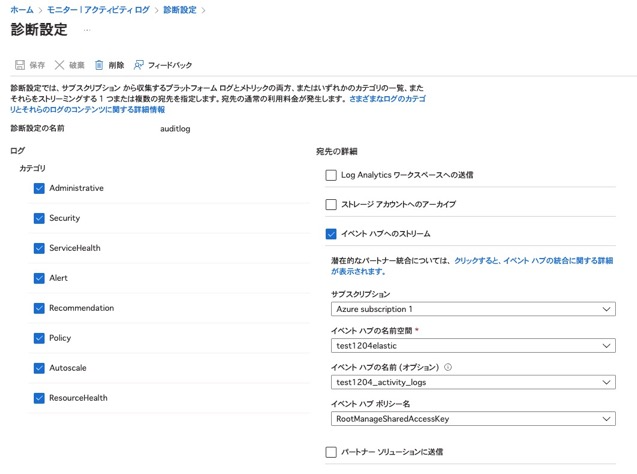
Task: Go to ホーム in the breadcrumb
Action: click(x=22, y=10)
